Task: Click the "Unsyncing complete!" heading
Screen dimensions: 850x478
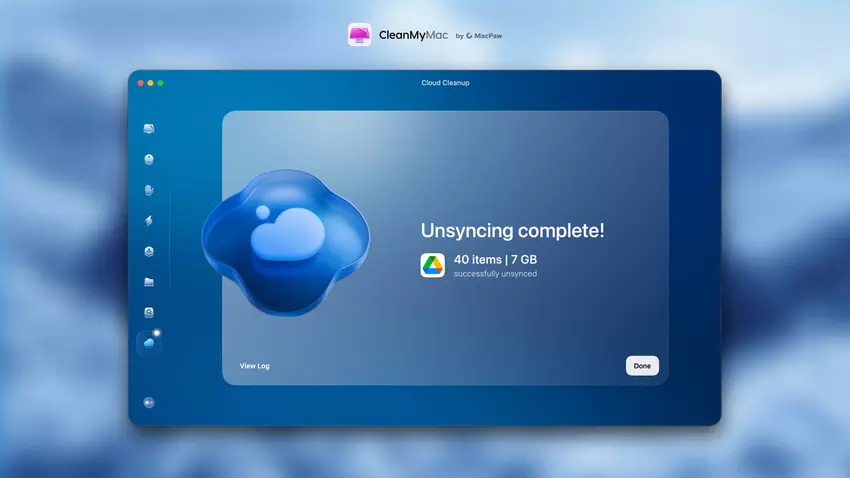Action: pos(512,231)
